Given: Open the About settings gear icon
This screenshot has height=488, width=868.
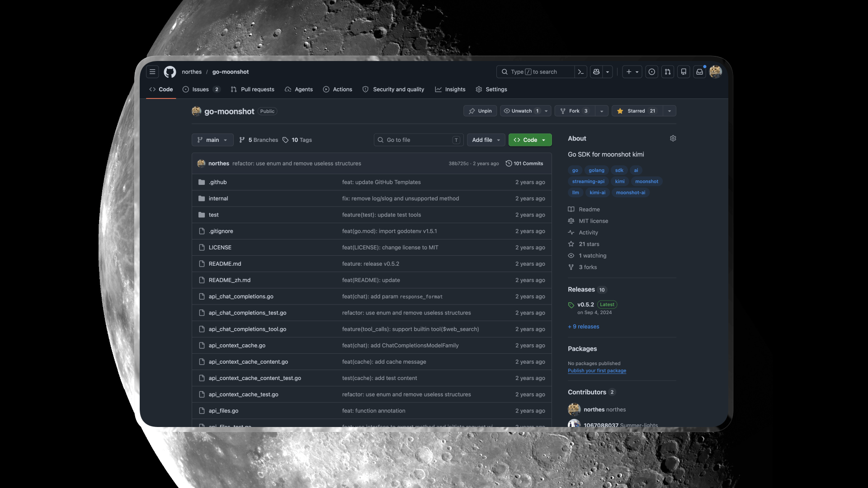Looking at the screenshot, I should [x=673, y=138].
